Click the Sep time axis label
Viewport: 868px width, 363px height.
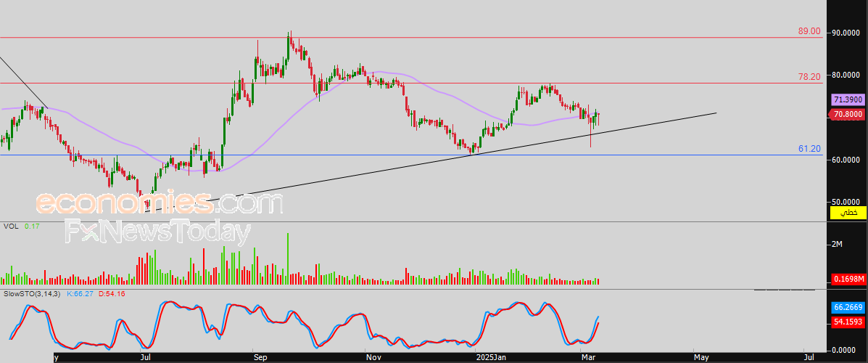pyautogui.click(x=260, y=358)
